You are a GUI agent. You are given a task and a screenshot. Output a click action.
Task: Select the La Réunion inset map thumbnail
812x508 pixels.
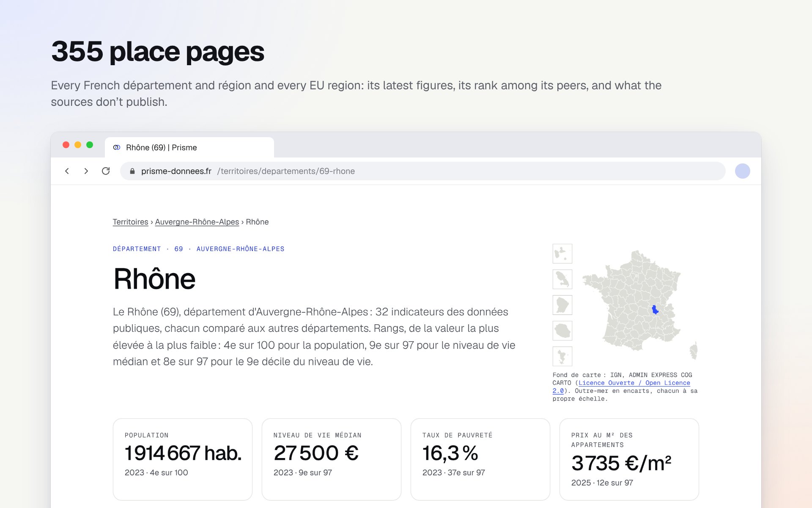pos(562,331)
